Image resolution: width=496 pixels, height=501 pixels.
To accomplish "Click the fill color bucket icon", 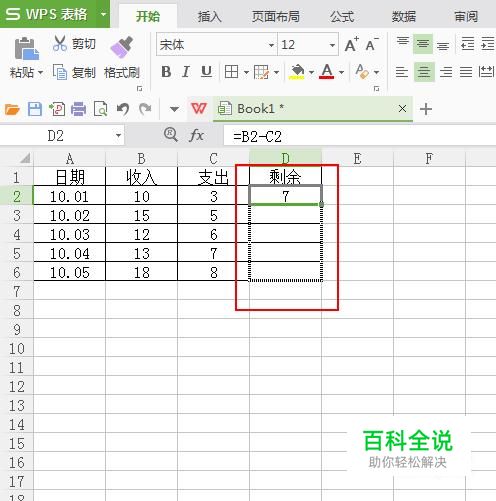I will [297, 72].
